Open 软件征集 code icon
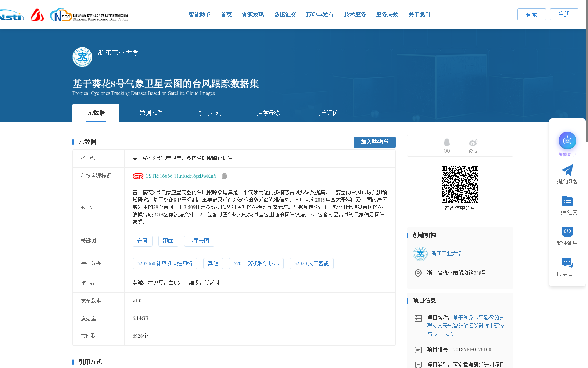This screenshot has width=588, height=368. point(567,231)
